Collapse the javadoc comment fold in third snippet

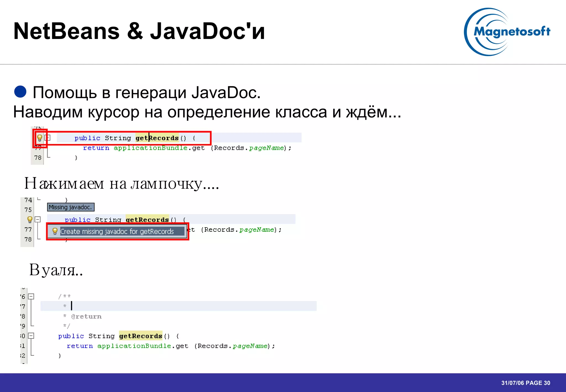coord(31,296)
